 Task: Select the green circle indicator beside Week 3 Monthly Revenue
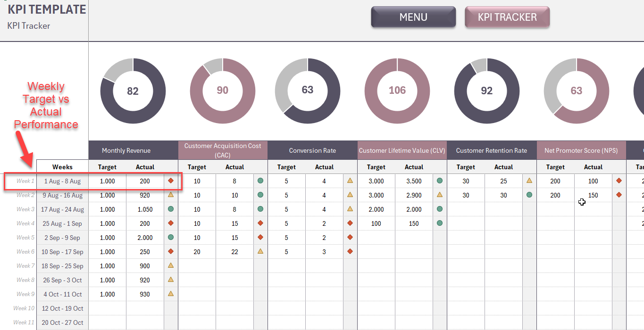point(170,209)
